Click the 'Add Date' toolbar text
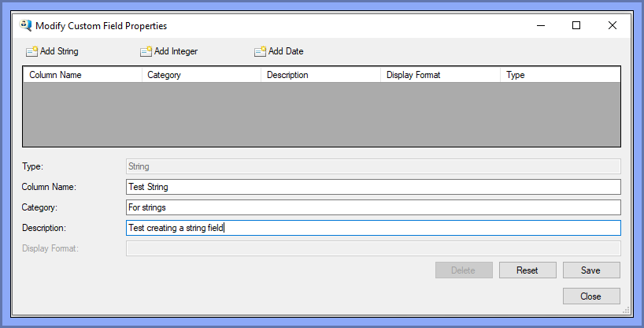The height and width of the screenshot is (328, 644). (286, 51)
